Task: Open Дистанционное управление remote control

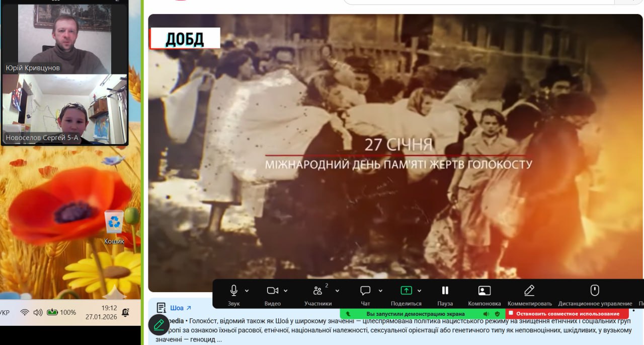Action: 595,291
